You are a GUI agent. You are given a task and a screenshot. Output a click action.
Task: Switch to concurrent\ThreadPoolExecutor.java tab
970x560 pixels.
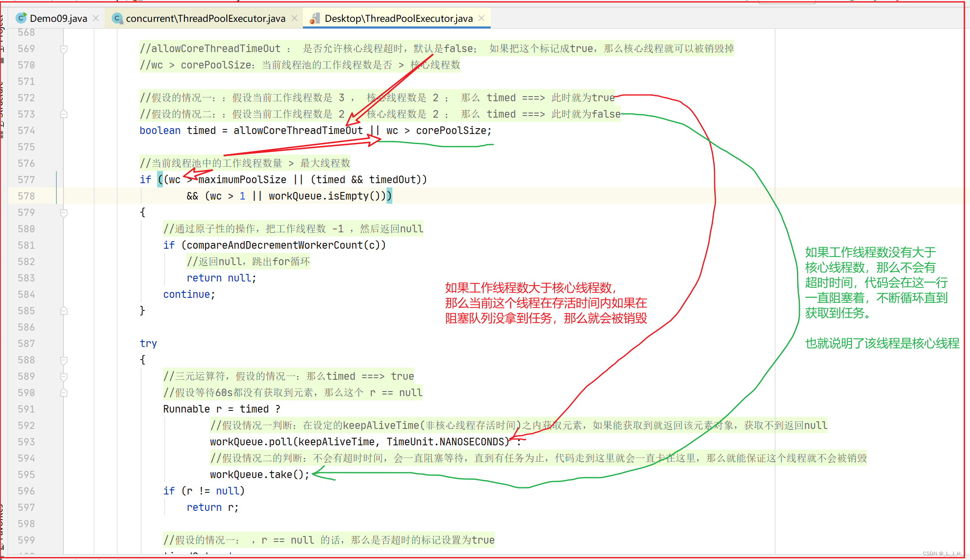coord(205,18)
